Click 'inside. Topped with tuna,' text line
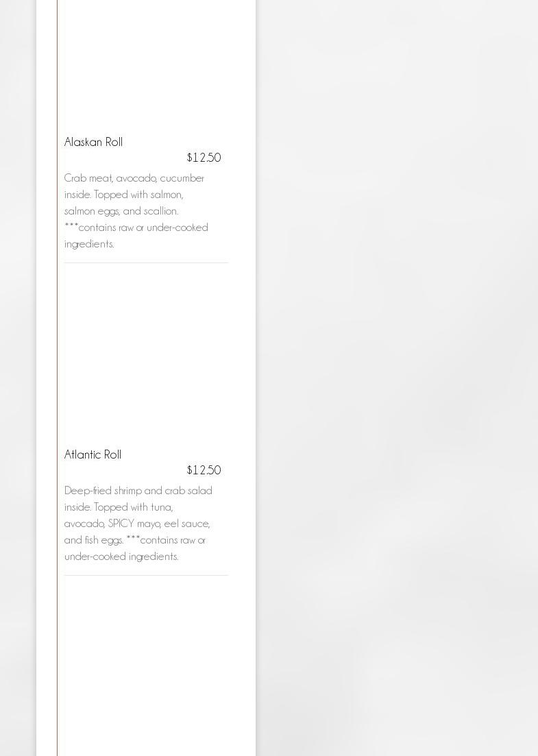538x756 pixels. 118,507
